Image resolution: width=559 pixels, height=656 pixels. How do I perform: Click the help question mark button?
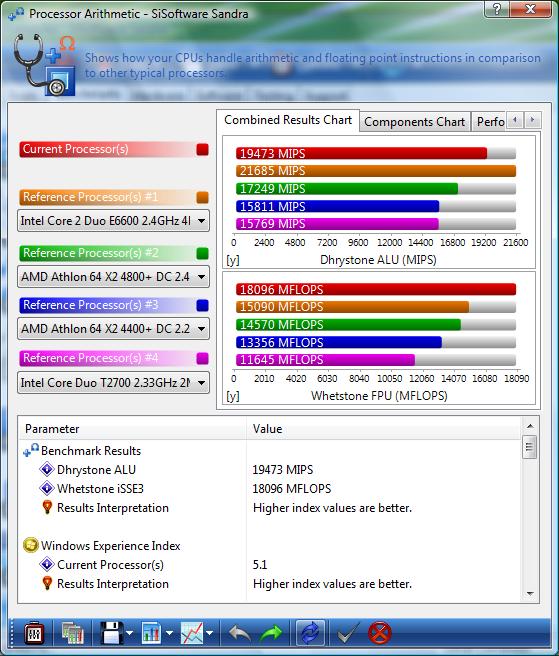(497, 9)
